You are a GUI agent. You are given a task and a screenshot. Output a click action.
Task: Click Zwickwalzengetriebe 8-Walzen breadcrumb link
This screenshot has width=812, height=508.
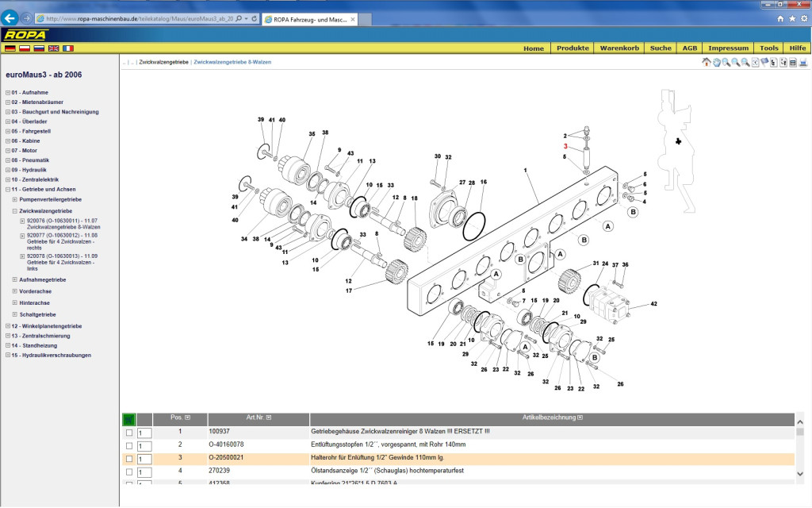coord(232,62)
